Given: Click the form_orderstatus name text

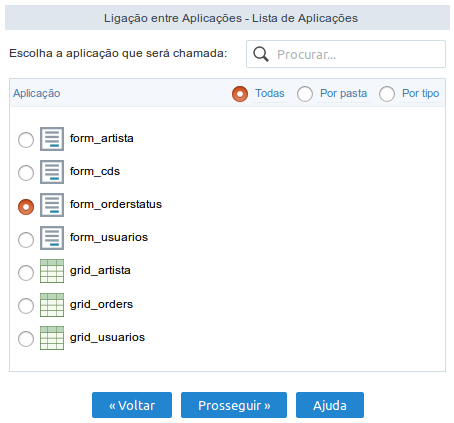Looking at the screenshot, I should [x=116, y=204].
